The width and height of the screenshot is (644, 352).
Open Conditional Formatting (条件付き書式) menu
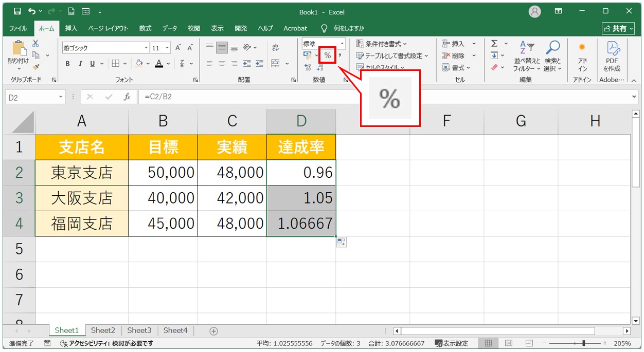click(381, 44)
